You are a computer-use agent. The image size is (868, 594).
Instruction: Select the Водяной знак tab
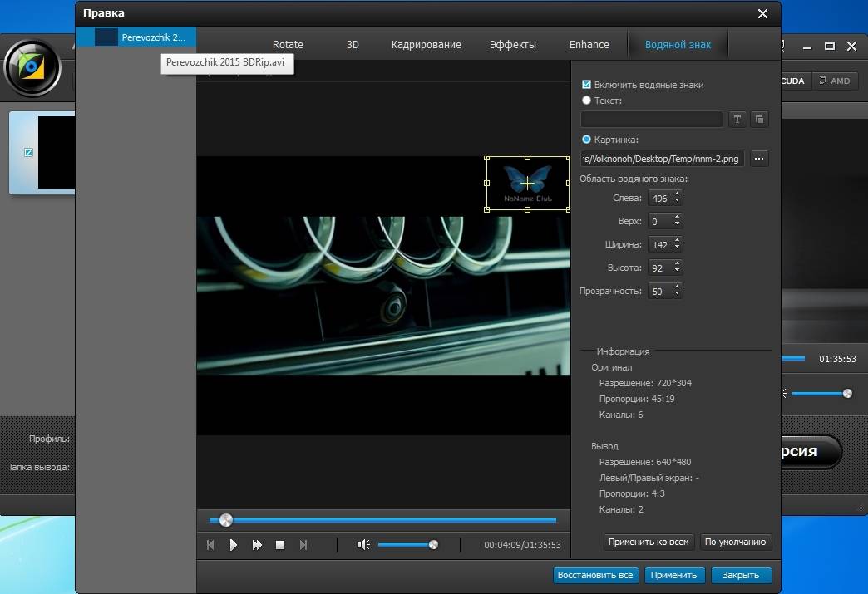pos(678,44)
